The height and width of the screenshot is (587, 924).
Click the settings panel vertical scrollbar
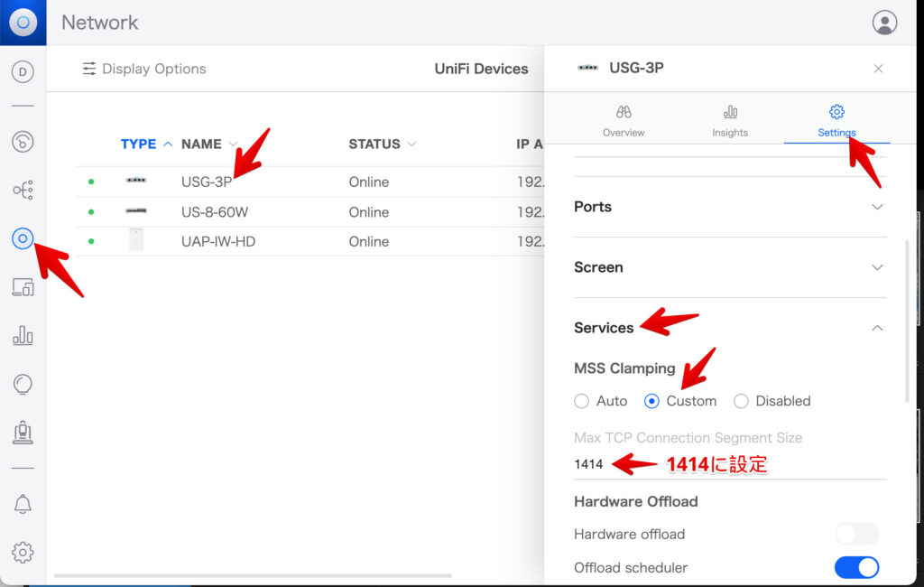(907, 321)
